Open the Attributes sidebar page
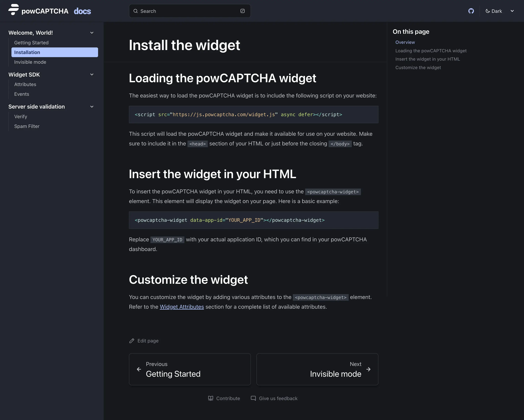This screenshot has width=524, height=420. pyautogui.click(x=55, y=84)
